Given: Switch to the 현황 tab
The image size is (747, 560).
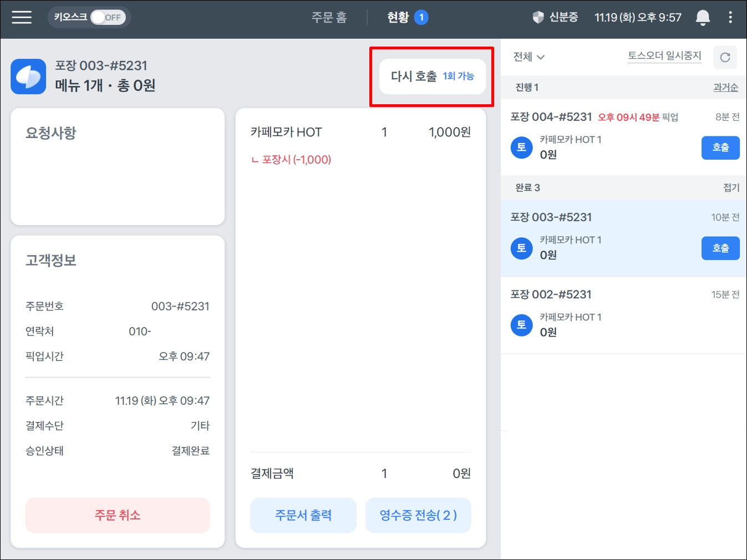Looking at the screenshot, I should [408, 17].
